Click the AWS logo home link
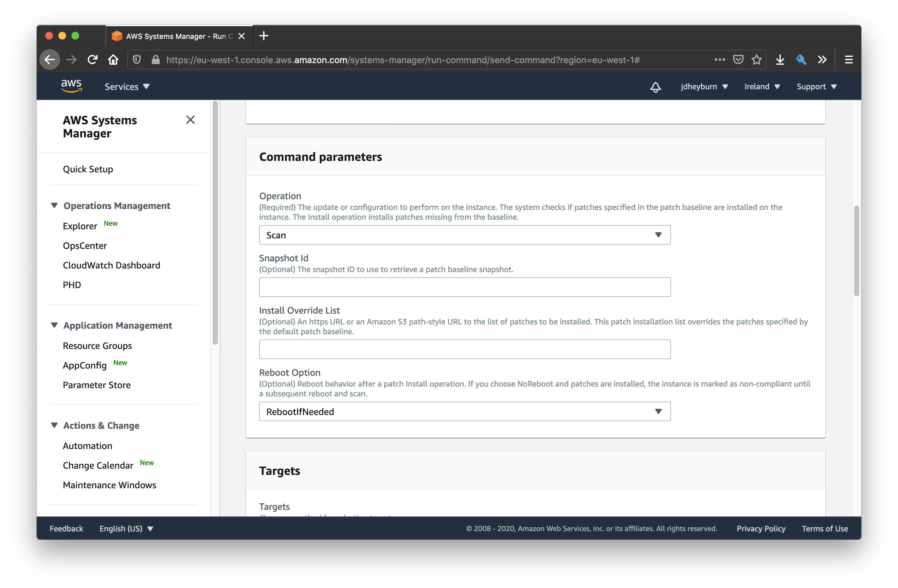This screenshot has width=898, height=588. pyautogui.click(x=71, y=86)
